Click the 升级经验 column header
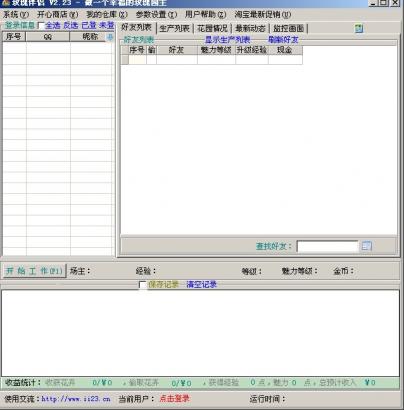 tap(252, 50)
